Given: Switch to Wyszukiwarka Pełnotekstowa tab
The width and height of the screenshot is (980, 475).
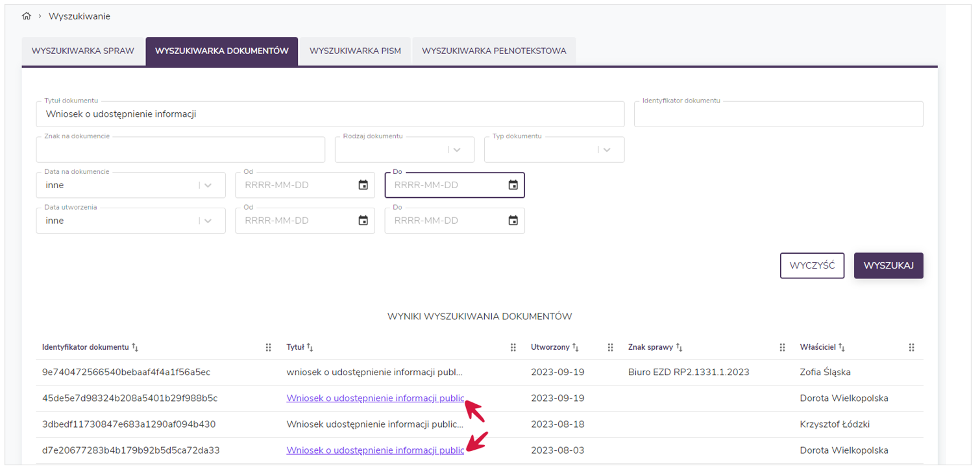Looking at the screenshot, I should click(x=494, y=51).
